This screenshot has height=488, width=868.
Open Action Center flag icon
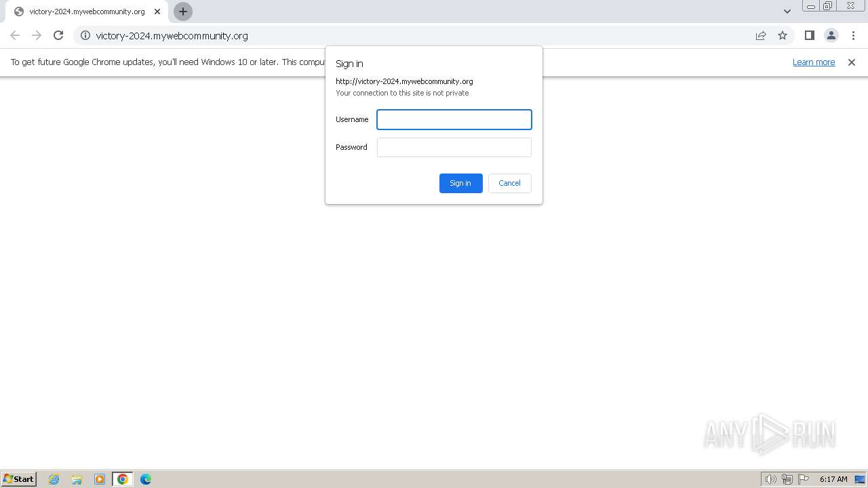[804, 479]
